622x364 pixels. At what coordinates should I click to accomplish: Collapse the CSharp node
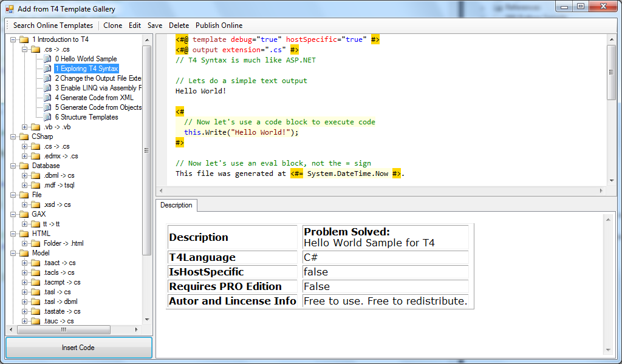pyautogui.click(x=13, y=136)
